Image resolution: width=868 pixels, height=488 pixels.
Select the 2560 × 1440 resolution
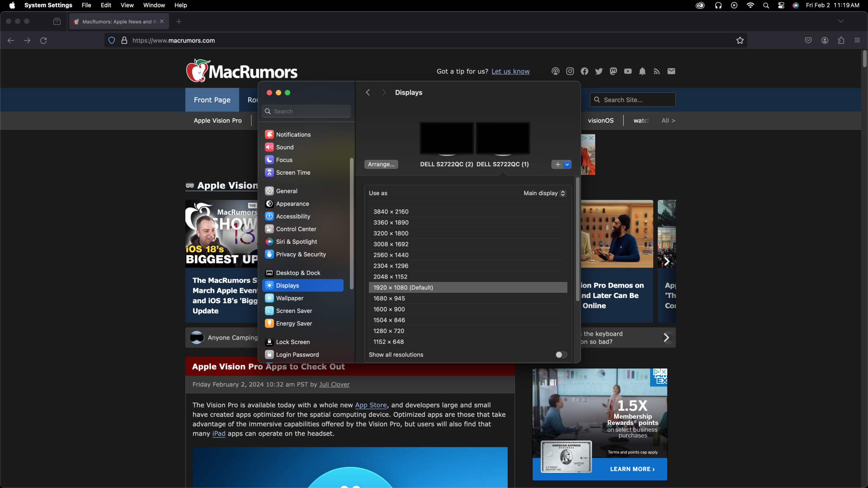pyautogui.click(x=391, y=255)
